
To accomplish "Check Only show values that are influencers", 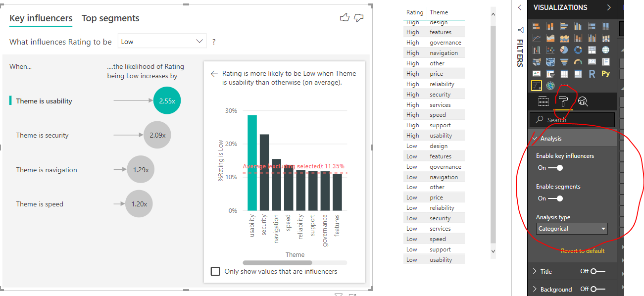I will [x=215, y=271].
